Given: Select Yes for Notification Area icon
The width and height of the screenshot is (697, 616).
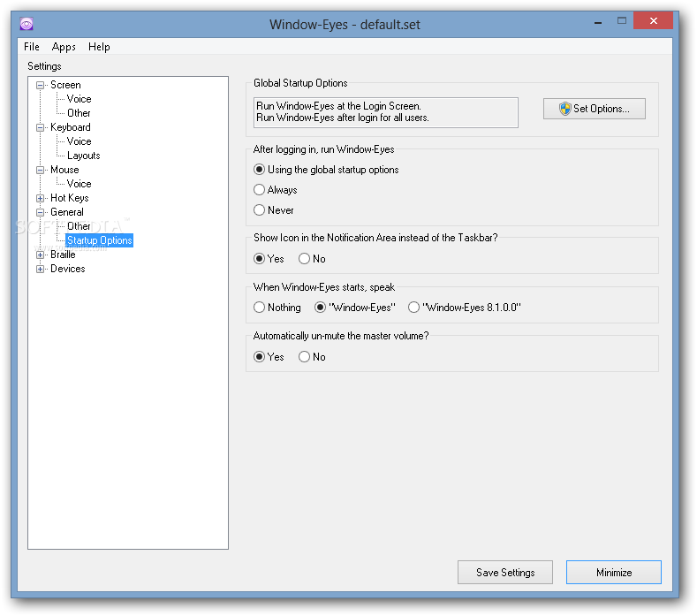Looking at the screenshot, I should click(x=269, y=259).
